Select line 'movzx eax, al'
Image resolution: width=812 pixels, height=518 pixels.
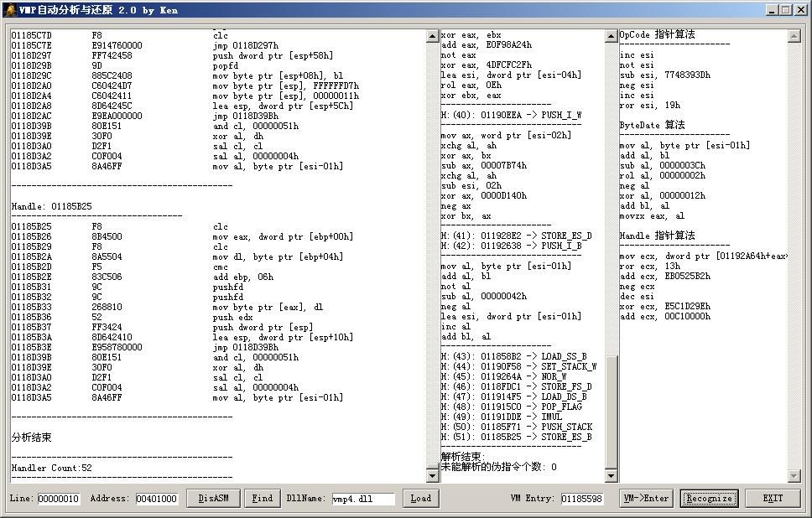652,215
